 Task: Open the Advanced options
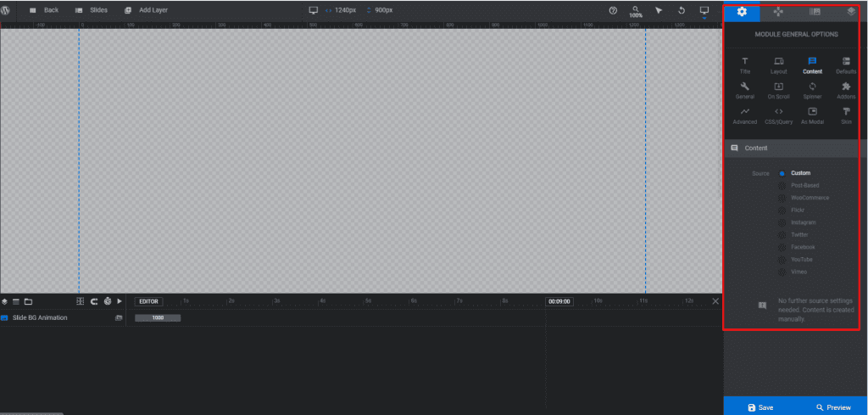click(745, 115)
